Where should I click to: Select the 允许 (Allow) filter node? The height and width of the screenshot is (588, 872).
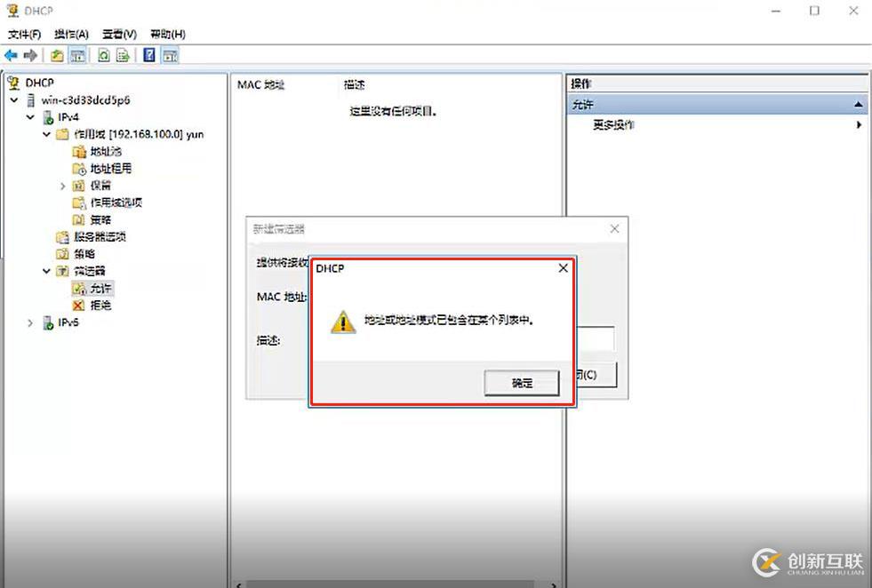[100, 288]
